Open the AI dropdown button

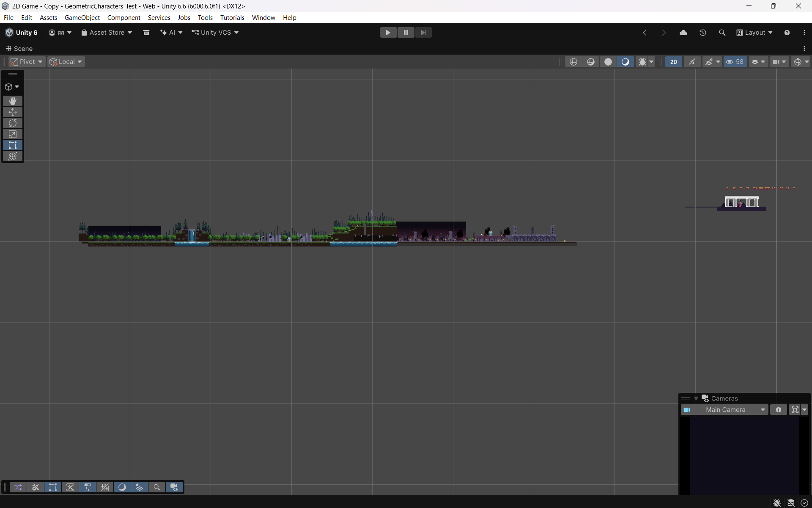coord(171,33)
